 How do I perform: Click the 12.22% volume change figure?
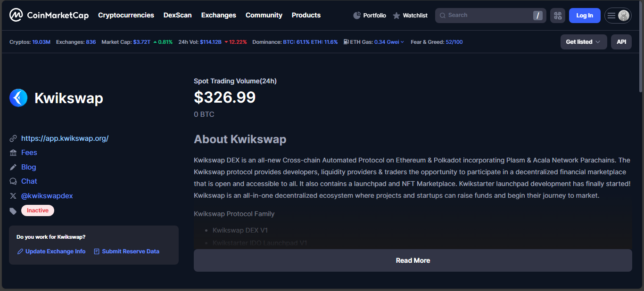(x=238, y=42)
